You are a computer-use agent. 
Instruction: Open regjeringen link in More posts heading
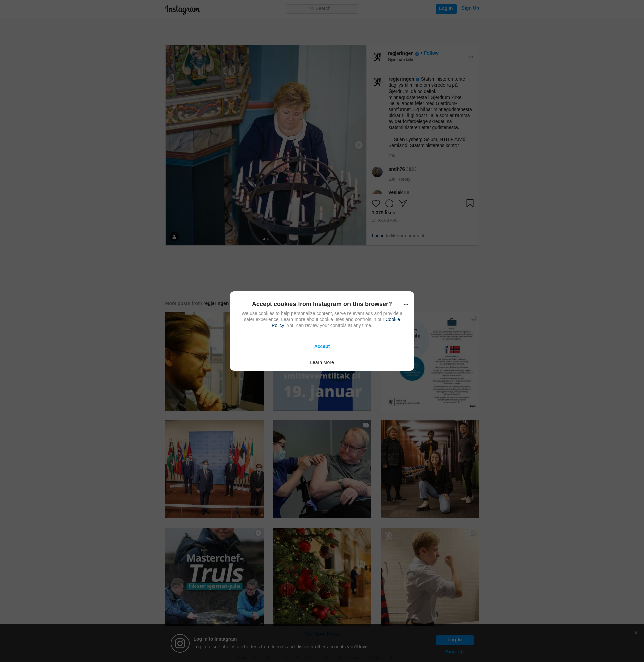click(x=216, y=303)
